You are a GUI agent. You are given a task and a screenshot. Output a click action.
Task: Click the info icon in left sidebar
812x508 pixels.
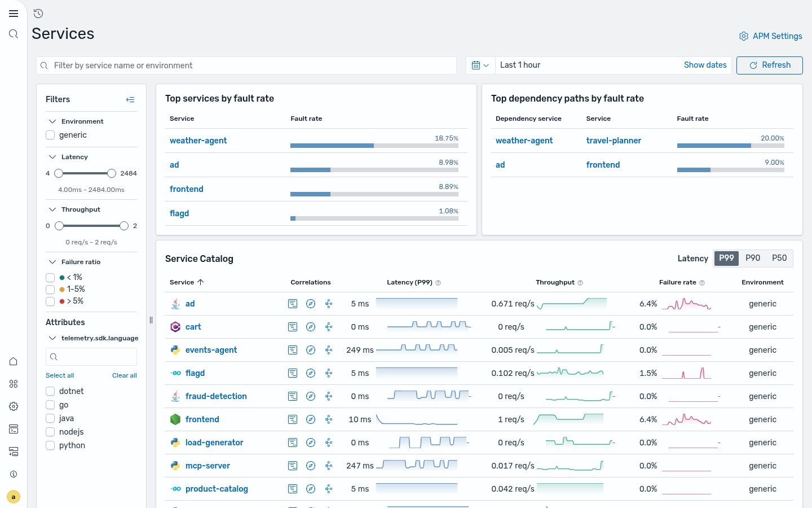14,474
